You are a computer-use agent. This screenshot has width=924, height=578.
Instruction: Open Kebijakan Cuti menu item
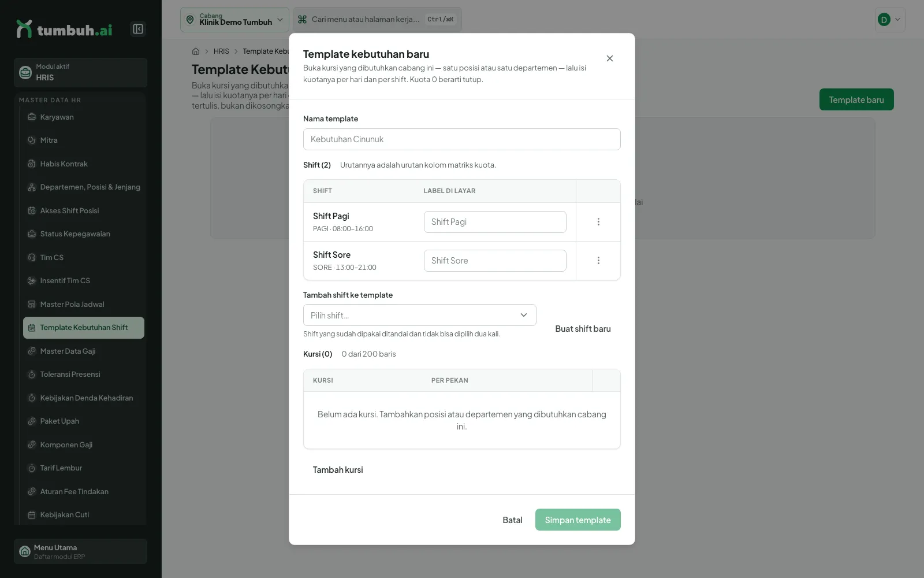tap(84, 515)
